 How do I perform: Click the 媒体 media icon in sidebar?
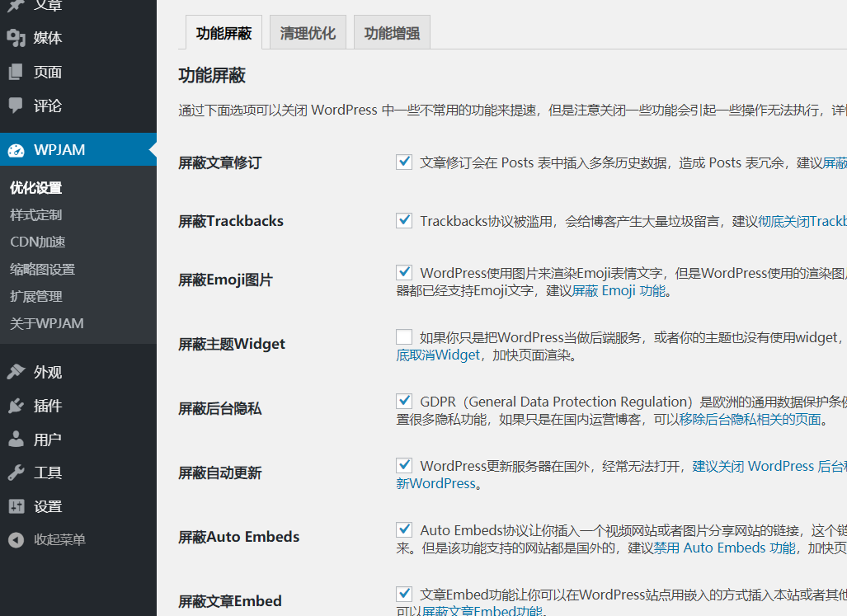[x=16, y=38]
